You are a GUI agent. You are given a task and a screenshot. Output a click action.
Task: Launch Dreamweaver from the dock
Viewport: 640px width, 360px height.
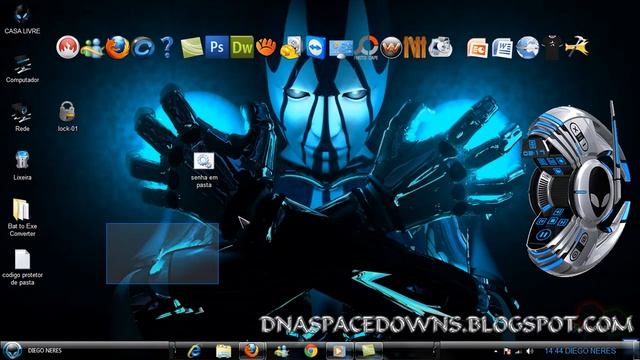pos(242,47)
